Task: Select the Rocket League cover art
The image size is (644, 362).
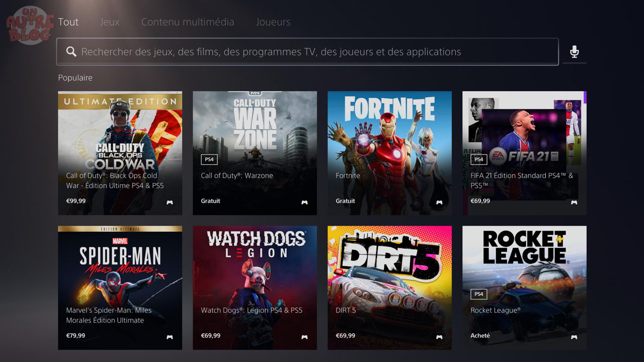Action: pyautogui.click(x=525, y=288)
